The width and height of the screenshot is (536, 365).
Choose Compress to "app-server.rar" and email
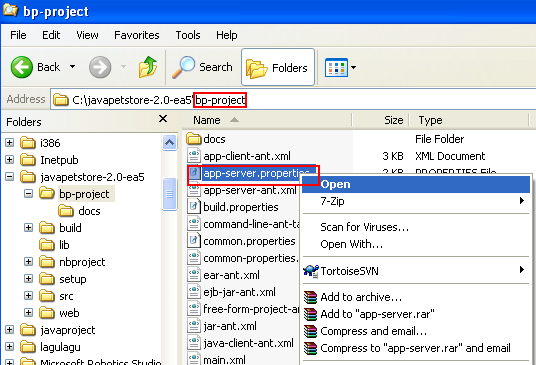click(x=416, y=348)
